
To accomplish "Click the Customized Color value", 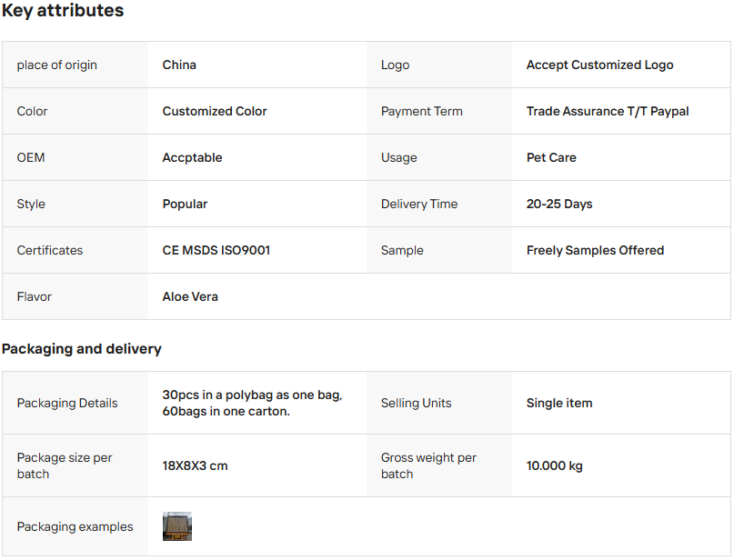I will point(215,111).
